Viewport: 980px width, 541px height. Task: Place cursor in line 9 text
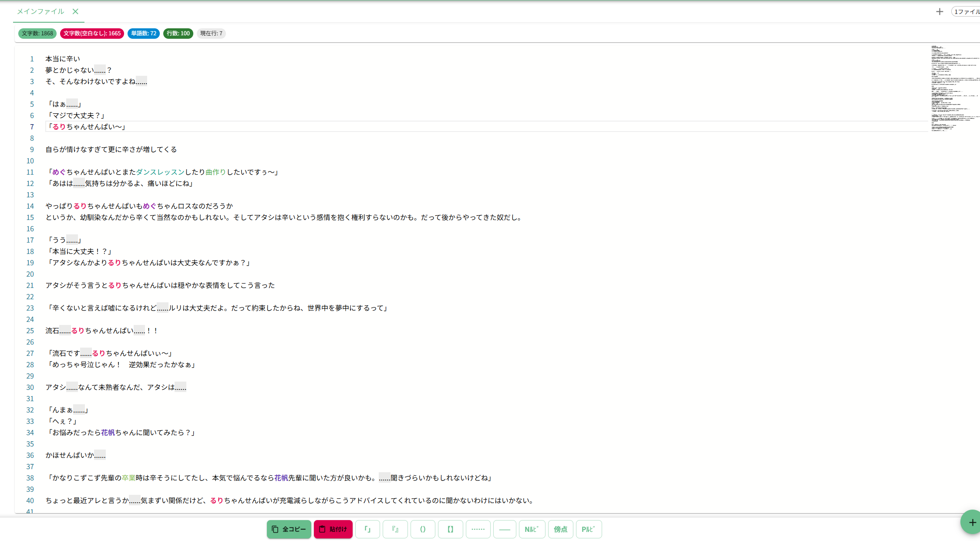(111, 149)
